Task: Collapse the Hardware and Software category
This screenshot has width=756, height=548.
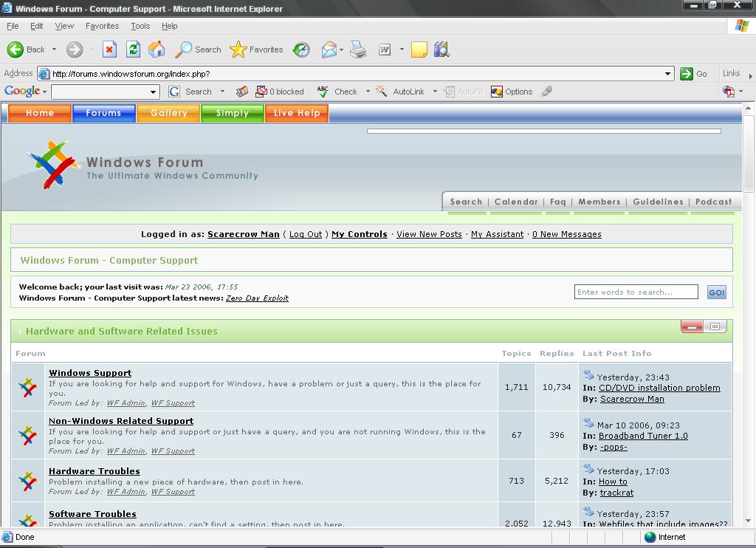Action: [692, 326]
